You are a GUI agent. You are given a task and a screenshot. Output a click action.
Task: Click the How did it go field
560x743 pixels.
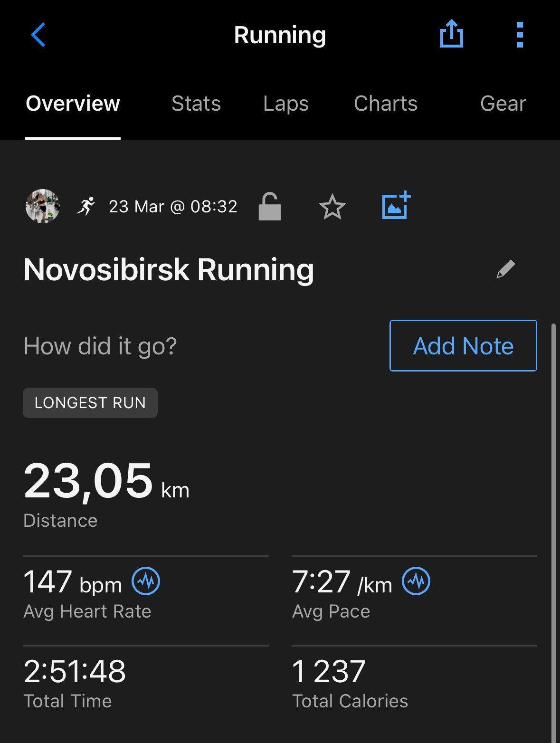[x=100, y=346]
